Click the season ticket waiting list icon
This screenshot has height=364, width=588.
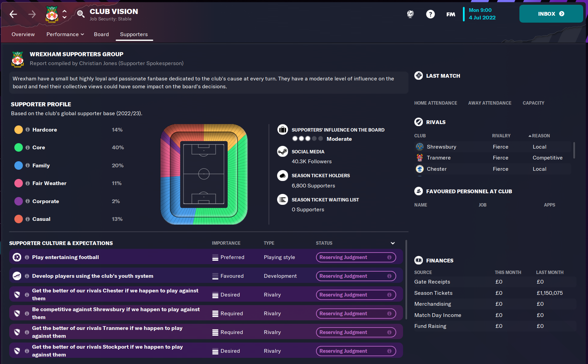tap(283, 199)
